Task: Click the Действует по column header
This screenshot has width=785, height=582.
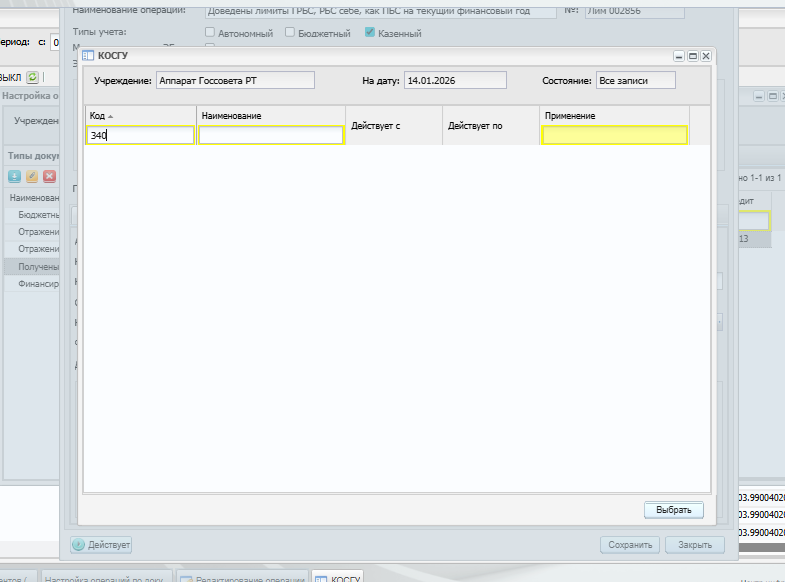Action: click(x=491, y=126)
